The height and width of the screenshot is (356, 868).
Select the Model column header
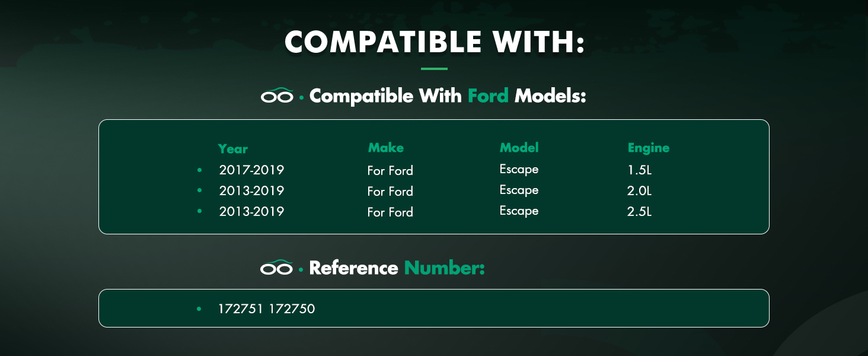(519, 148)
